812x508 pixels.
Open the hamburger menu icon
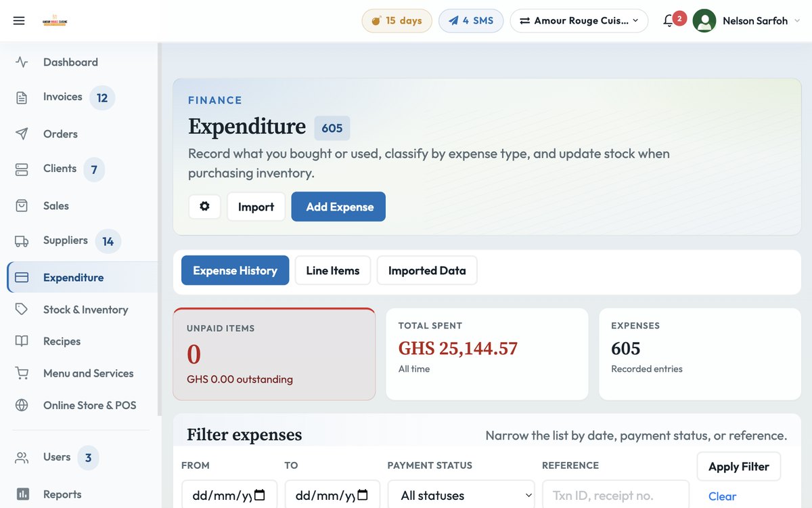19,21
